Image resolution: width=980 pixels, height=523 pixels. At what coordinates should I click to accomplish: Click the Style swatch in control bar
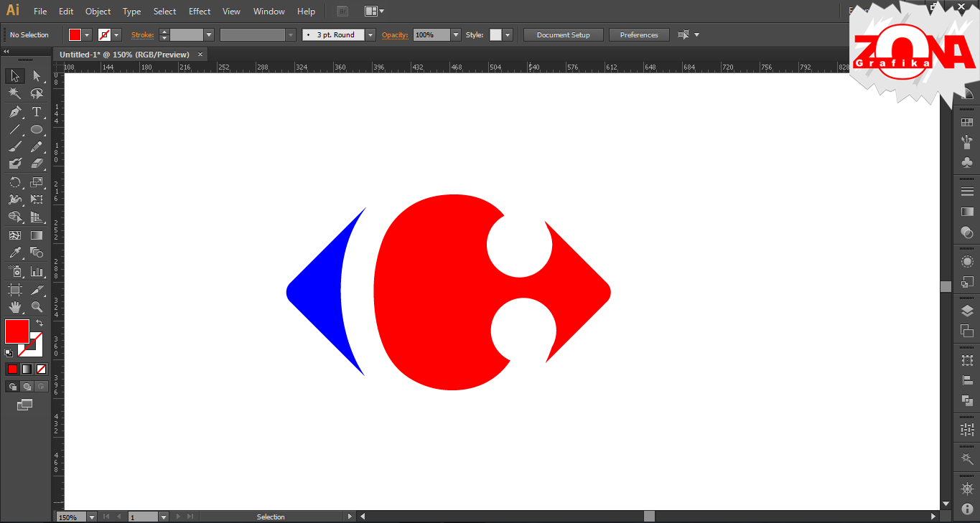[495, 34]
